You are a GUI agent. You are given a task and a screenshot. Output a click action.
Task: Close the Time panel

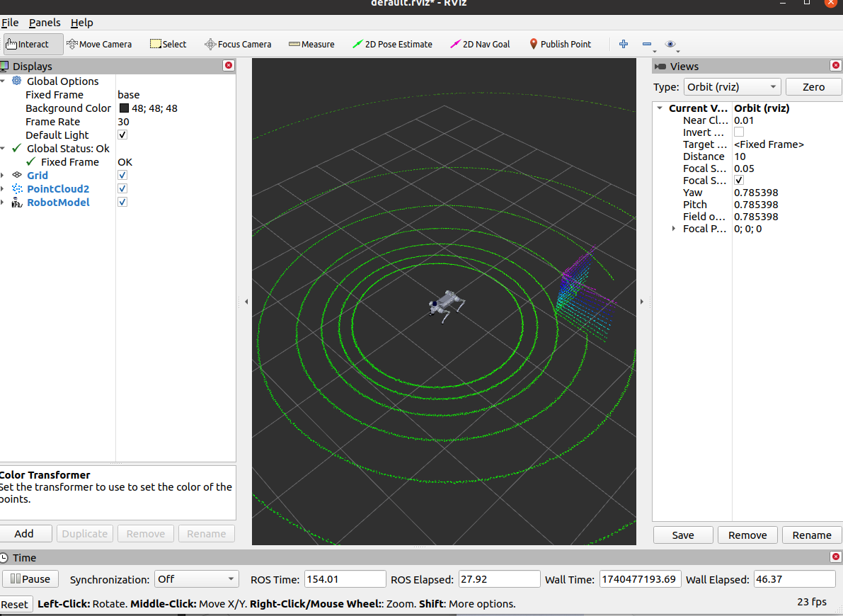pos(835,557)
